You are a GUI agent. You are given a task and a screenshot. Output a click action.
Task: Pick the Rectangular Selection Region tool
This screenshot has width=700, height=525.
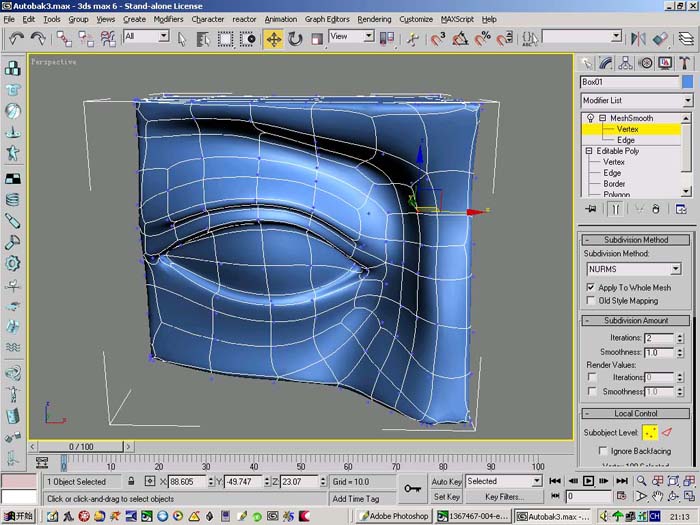pos(225,39)
